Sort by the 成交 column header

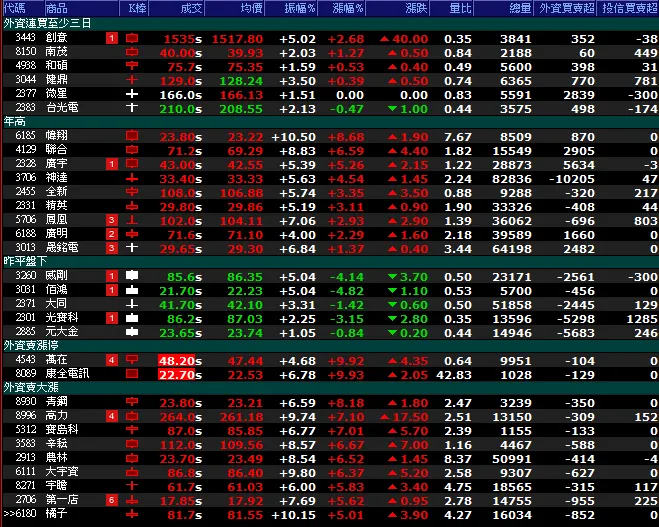(177, 8)
